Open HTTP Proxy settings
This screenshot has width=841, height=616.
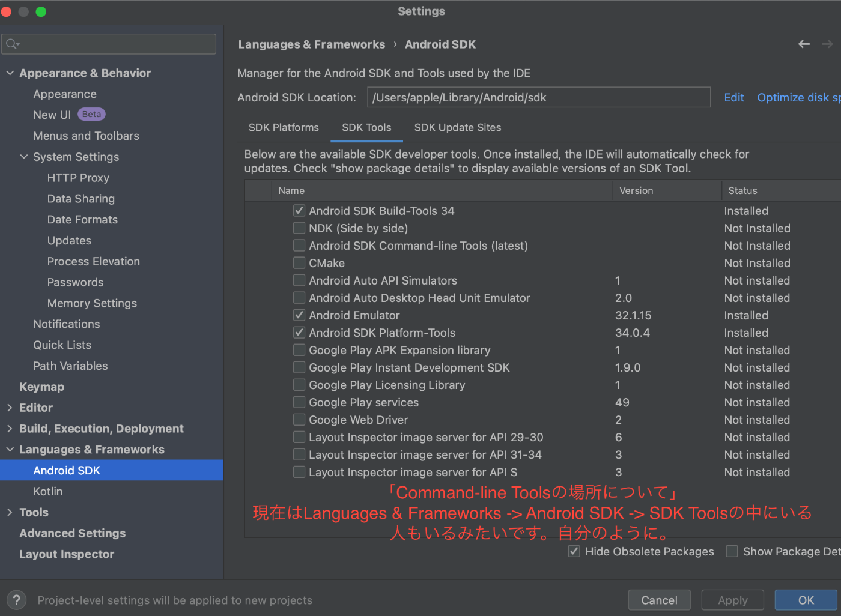[78, 178]
